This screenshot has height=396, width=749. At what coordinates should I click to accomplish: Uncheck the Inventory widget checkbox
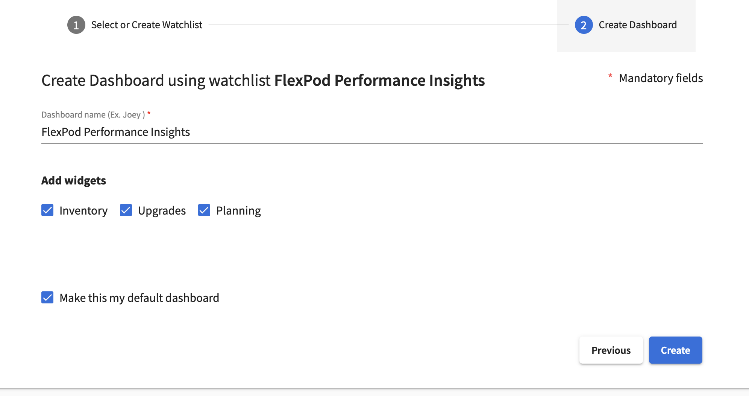[47, 210]
